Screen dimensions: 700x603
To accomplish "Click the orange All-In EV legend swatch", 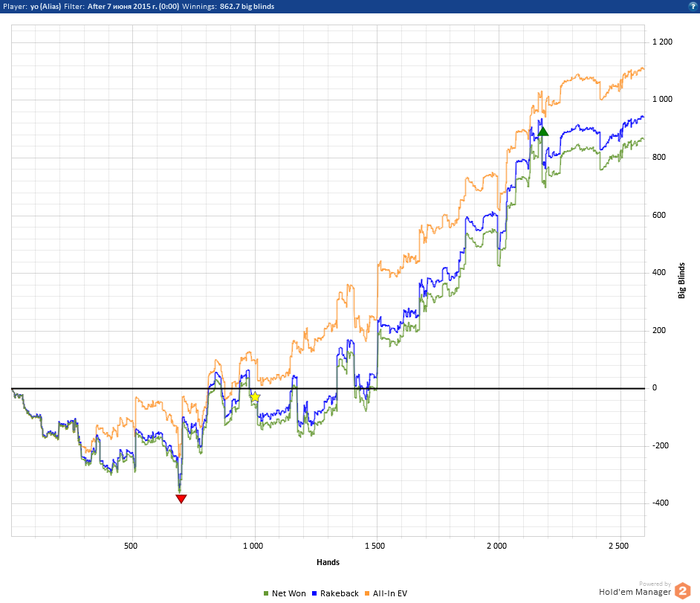I will (x=367, y=594).
